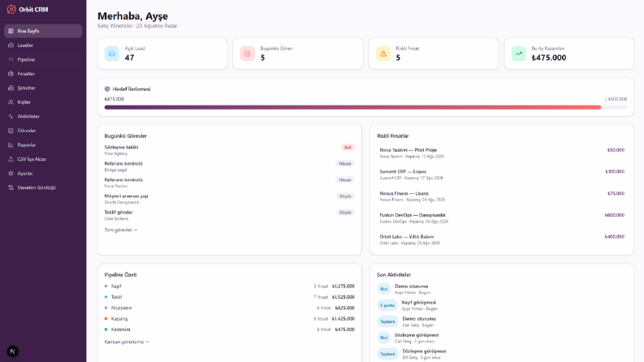
Task: Open the Raporlar page
Action: pyautogui.click(x=43, y=145)
